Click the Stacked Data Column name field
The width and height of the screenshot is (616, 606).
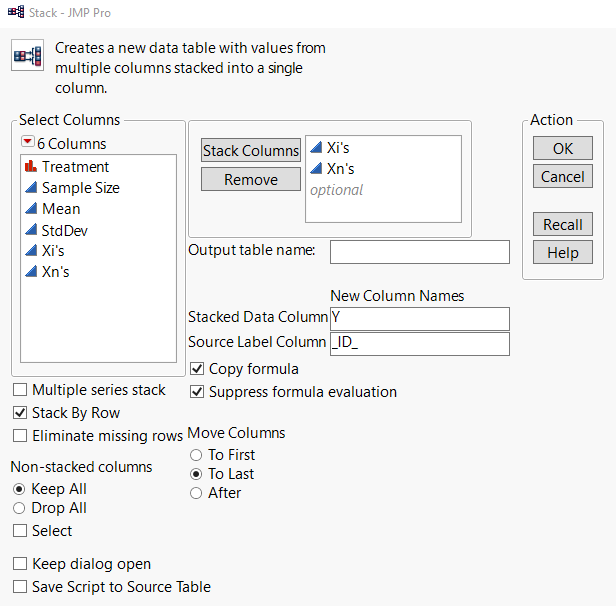tap(419, 318)
